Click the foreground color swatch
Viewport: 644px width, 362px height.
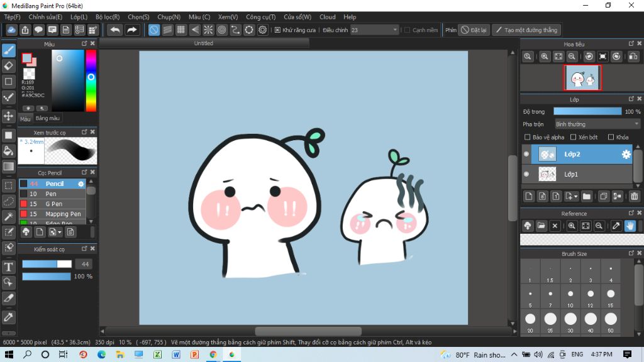pos(26,58)
